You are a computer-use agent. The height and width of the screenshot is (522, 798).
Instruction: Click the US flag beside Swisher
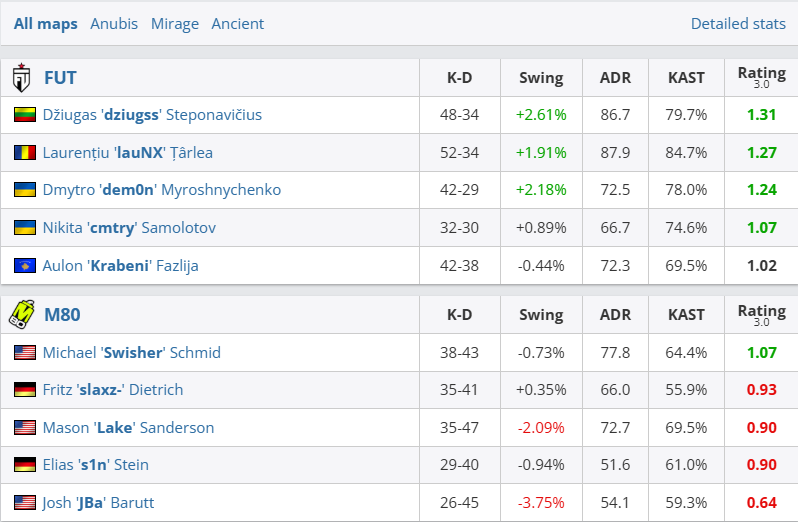point(25,353)
